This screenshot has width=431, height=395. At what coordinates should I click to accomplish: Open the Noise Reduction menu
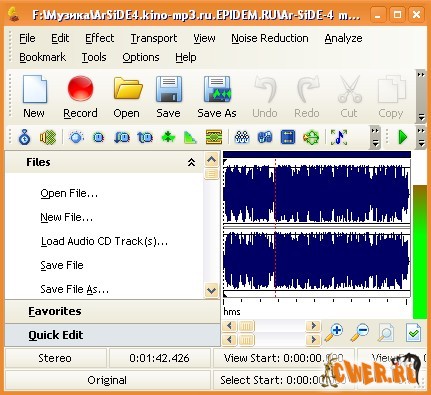coord(270,38)
